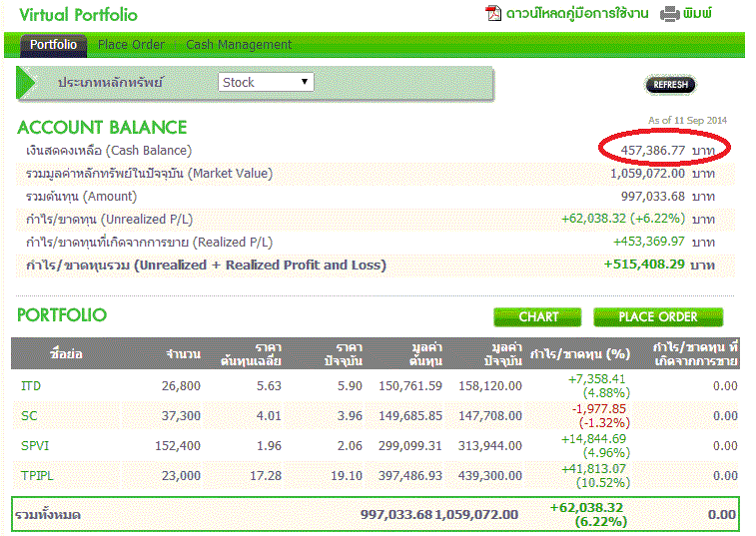This screenshot has width=756, height=536.
Task: Click TPIPL current price 19.10
Action: [x=347, y=476]
